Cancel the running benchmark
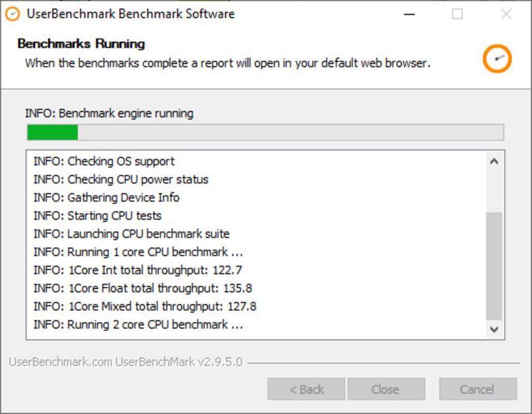Viewport: 532px width, 414px height. tap(478, 389)
